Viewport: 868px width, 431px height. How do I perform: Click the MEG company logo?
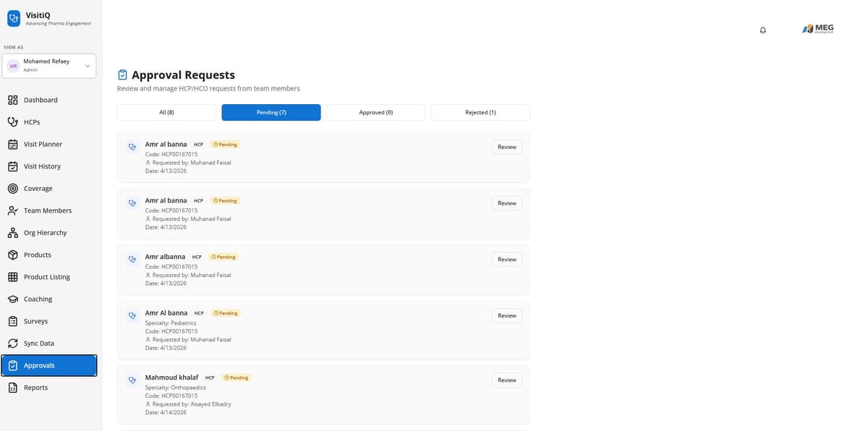pos(818,28)
